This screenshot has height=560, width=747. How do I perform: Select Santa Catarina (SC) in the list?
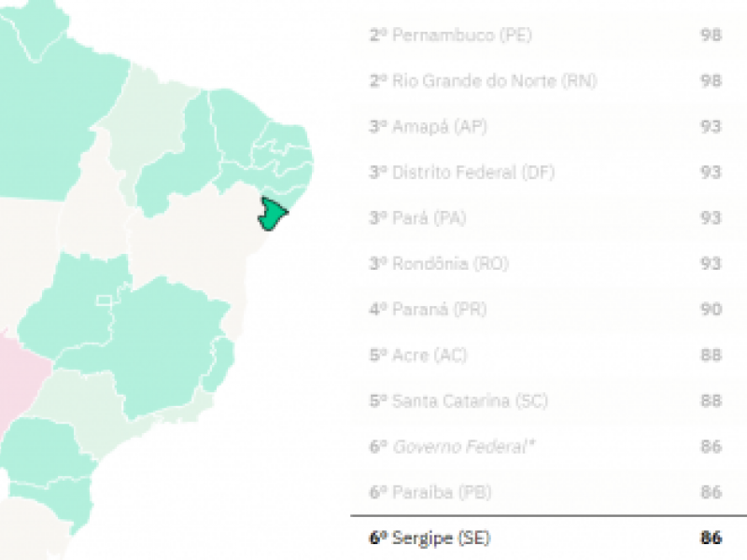pos(458,401)
